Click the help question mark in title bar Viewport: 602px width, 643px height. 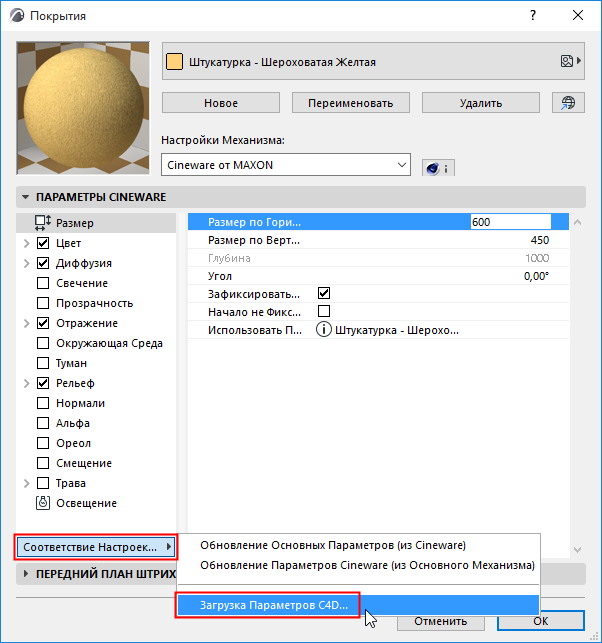533,16
